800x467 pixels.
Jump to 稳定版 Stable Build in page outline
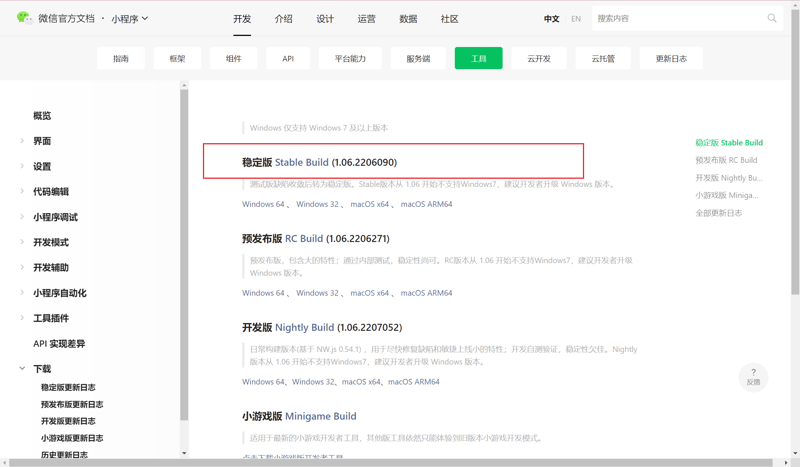729,142
